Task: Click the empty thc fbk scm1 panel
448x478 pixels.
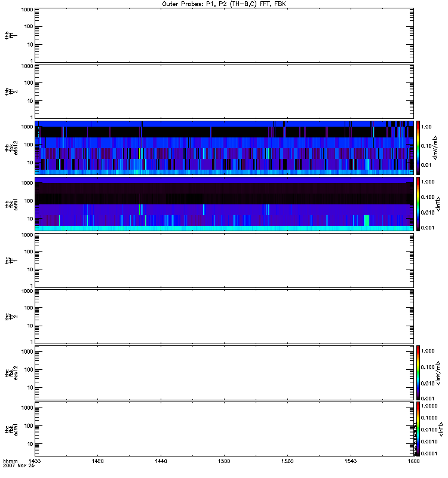Action: click(223, 428)
